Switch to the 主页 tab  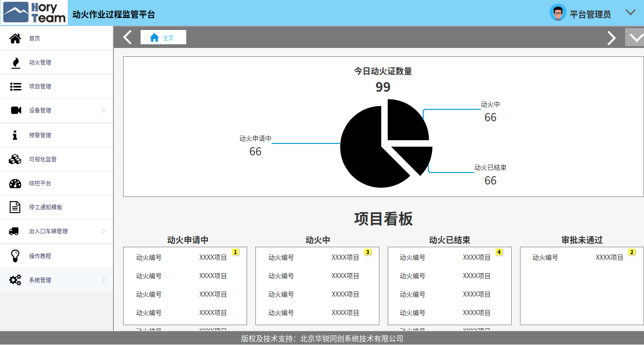163,37
